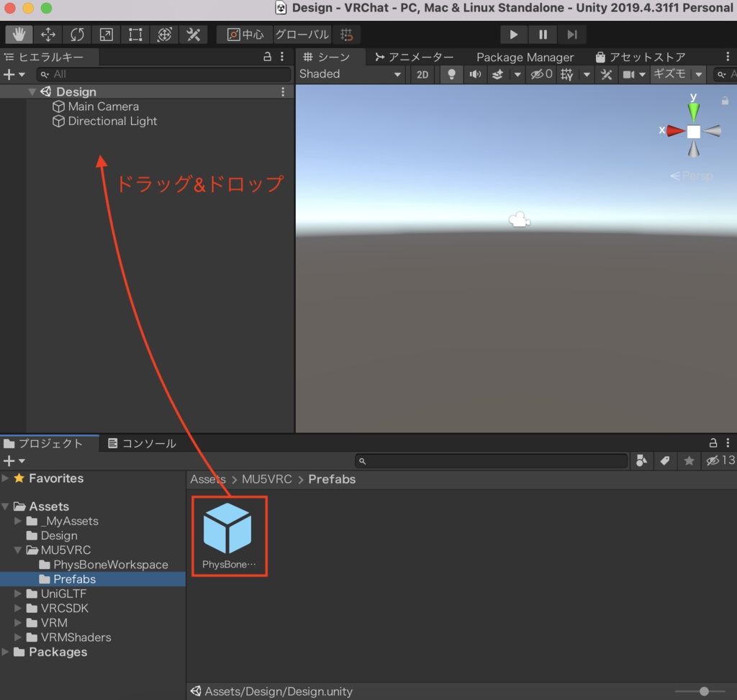Collapse the Assets folder in the Project panel

(6, 506)
